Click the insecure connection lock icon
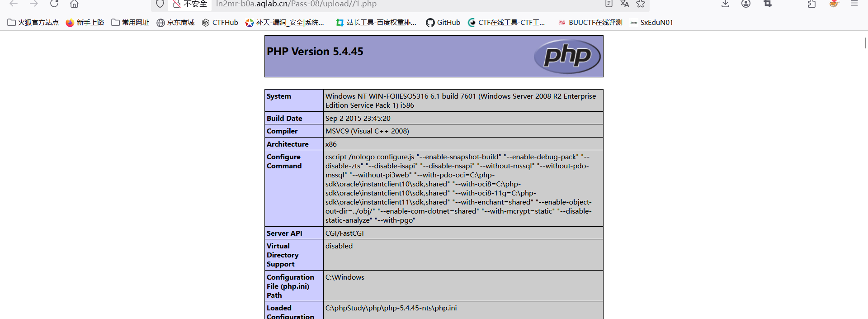The width and height of the screenshot is (868, 319). click(x=176, y=4)
